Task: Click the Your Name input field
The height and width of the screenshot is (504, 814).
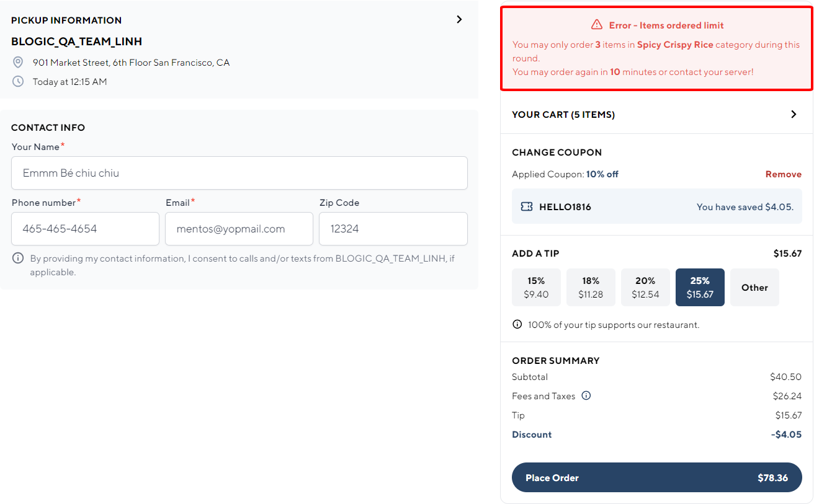Action: [239, 173]
